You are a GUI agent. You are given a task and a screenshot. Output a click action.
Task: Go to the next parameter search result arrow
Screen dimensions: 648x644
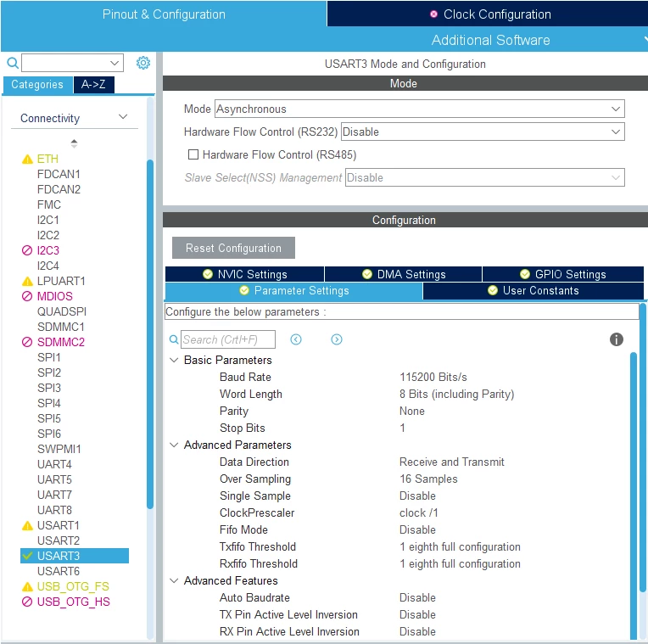pyautogui.click(x=337, y=339)
